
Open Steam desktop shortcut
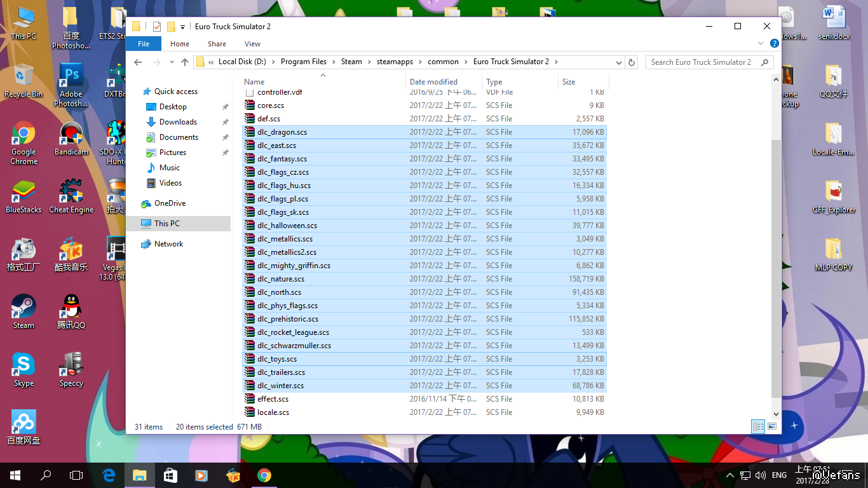24,312
